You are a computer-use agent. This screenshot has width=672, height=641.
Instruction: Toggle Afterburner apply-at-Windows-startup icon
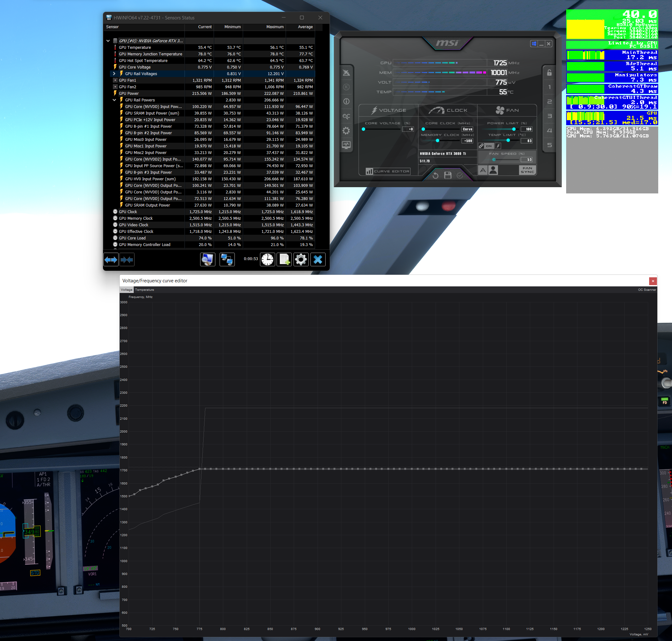click(534, 44)
